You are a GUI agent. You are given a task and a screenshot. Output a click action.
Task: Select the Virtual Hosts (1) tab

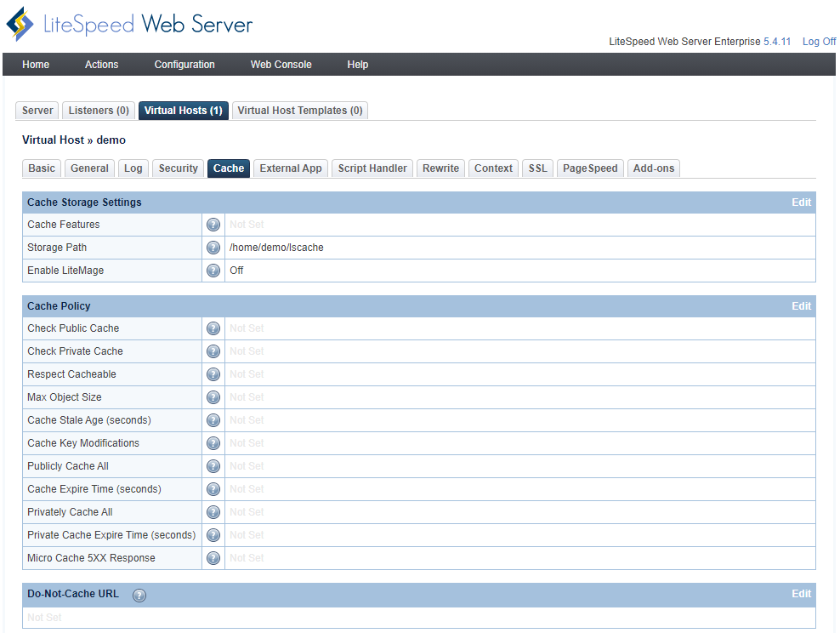coord(183,111)
